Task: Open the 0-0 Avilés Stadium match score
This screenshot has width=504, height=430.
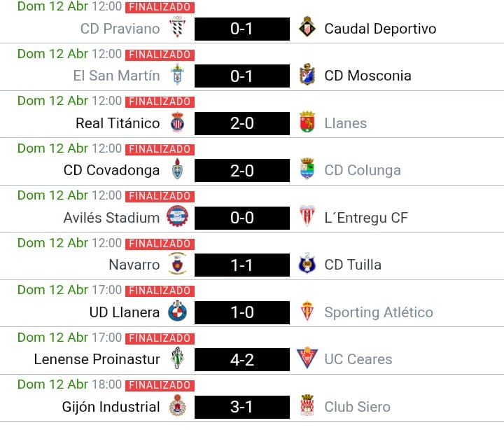Action: 241,218
